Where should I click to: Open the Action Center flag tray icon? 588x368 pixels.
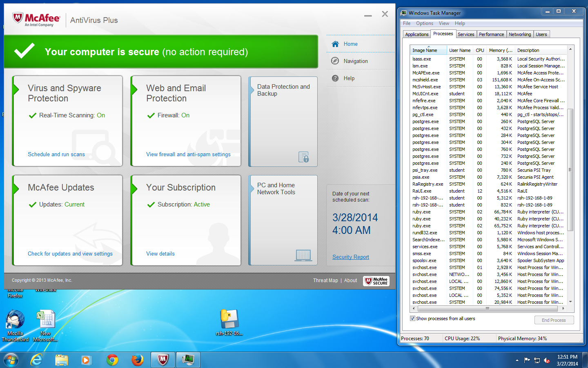click(x=527, y=360)
